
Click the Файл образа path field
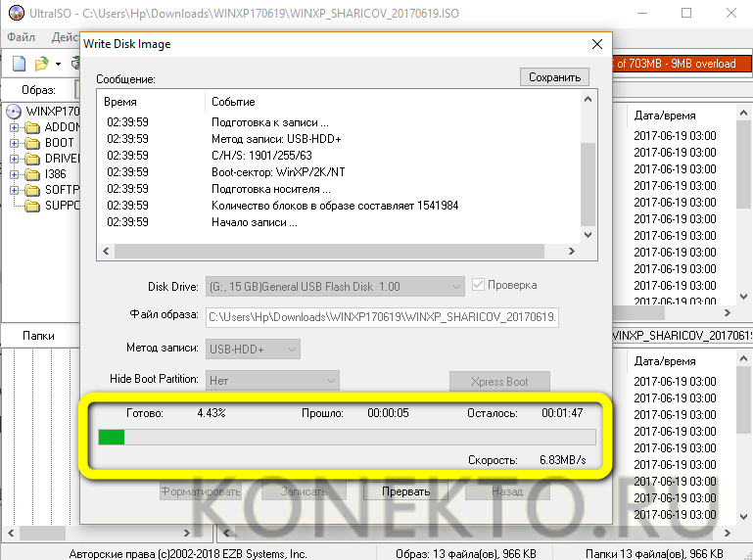382,317
